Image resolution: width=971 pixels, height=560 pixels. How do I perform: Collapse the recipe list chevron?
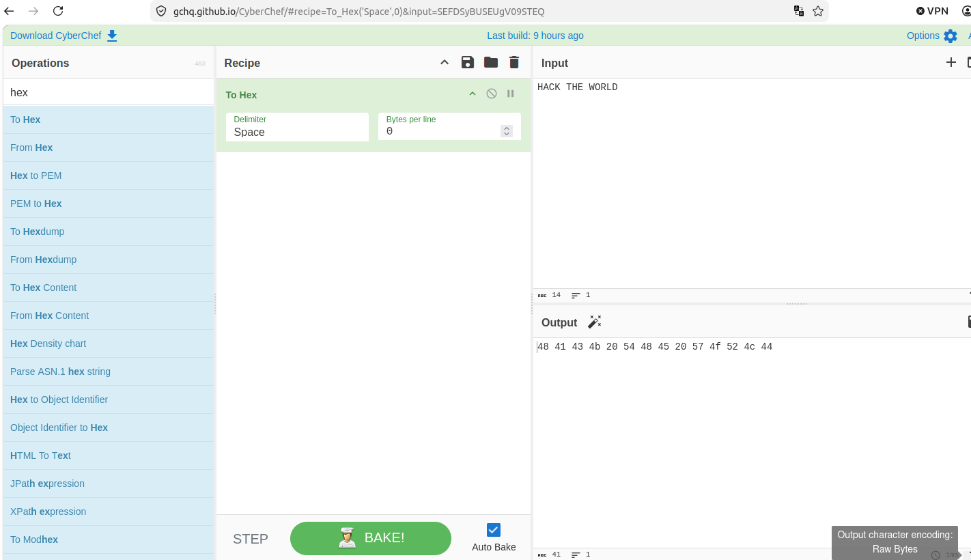(445, 62)
